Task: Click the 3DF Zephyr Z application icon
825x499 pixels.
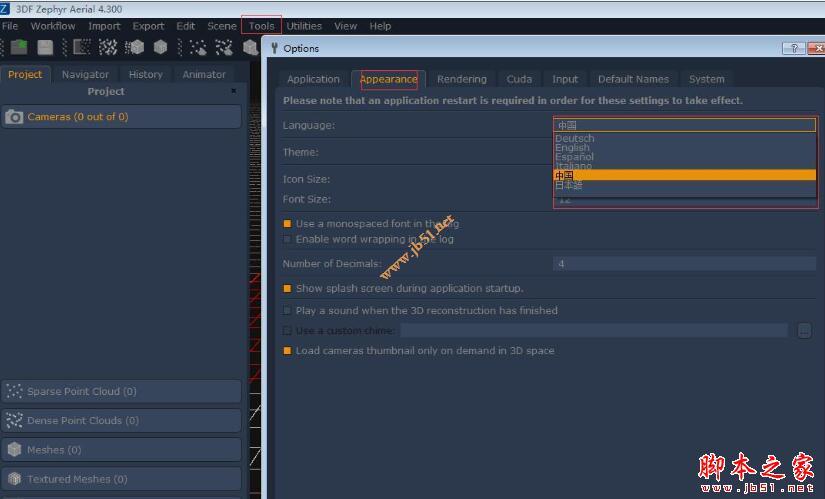Action: pyautogui.click(x=5, y=8)
